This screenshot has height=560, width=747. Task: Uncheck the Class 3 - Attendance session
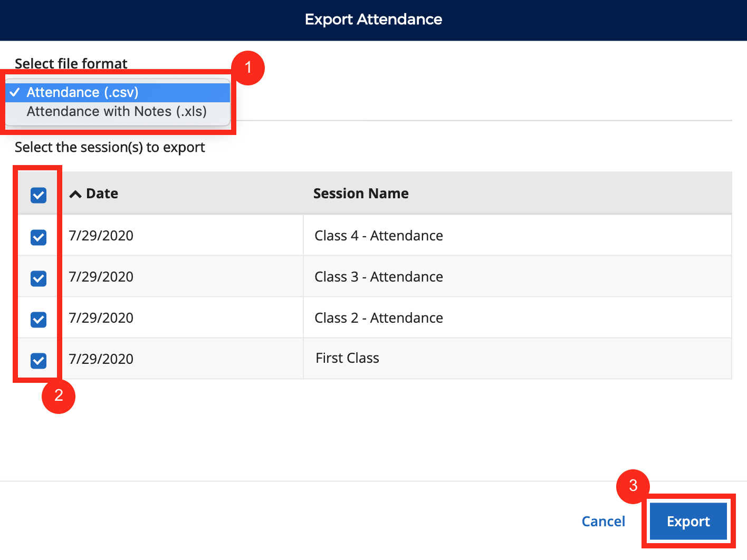click(x=37, y=278)
